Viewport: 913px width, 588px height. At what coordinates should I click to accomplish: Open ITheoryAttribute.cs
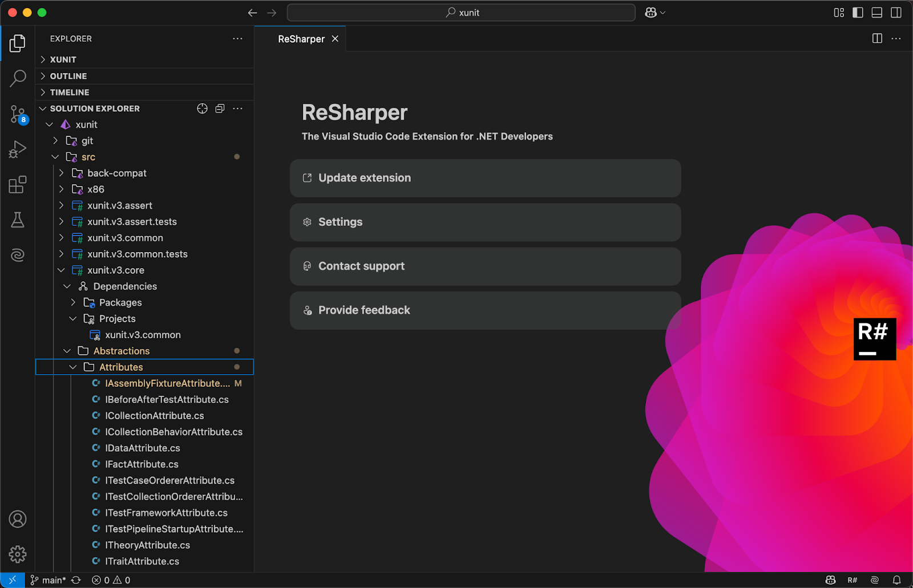(x=144, y=545)
